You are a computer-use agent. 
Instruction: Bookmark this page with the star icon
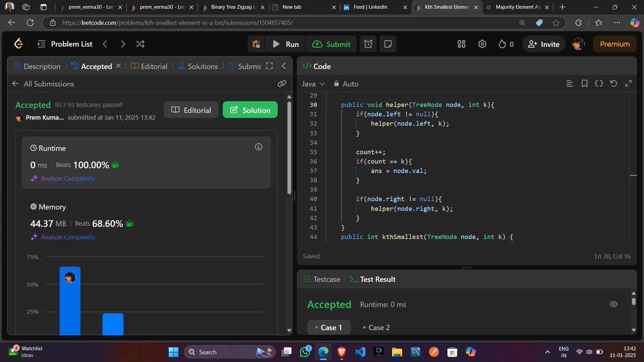(x=555, y=23)
